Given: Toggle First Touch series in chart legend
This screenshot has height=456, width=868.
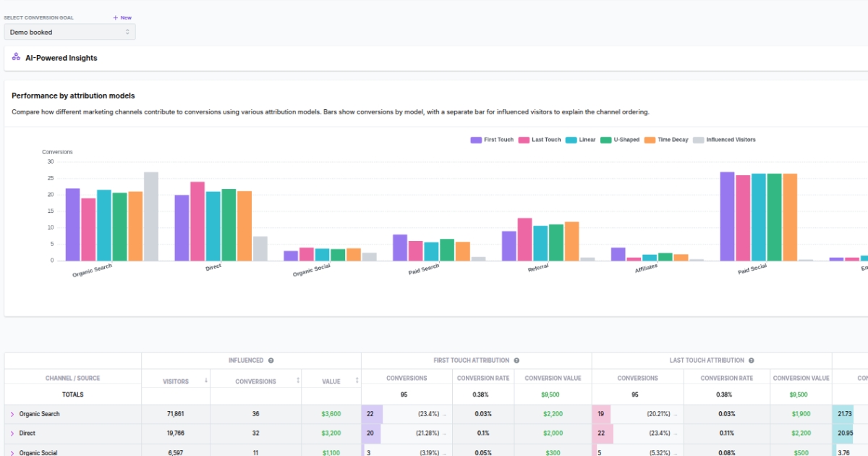Looking at the screenshot, I should pyautogui.click(x=492, y=140).
